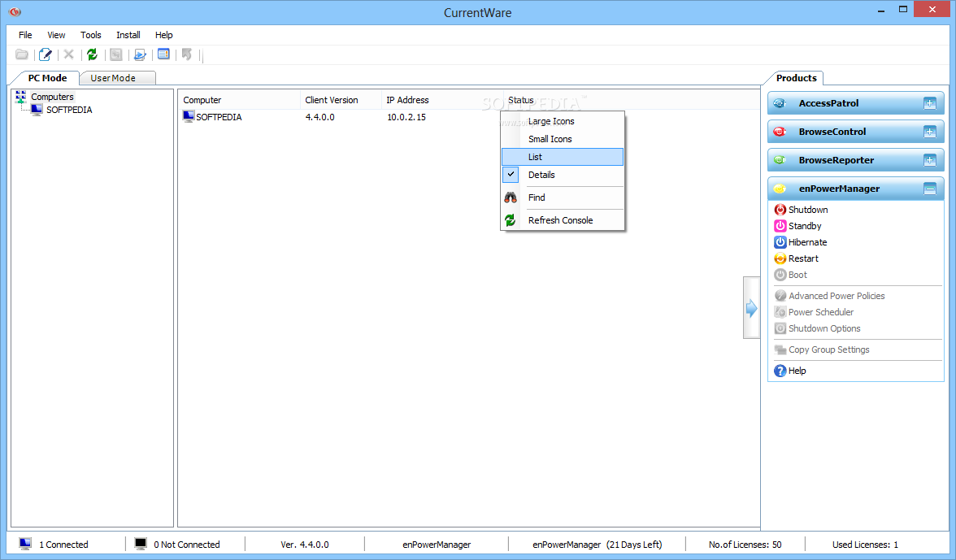Select List view in context menu
The height and width of the screenshot is (560, 956).
pyautogui.click(x=563, y=157)
